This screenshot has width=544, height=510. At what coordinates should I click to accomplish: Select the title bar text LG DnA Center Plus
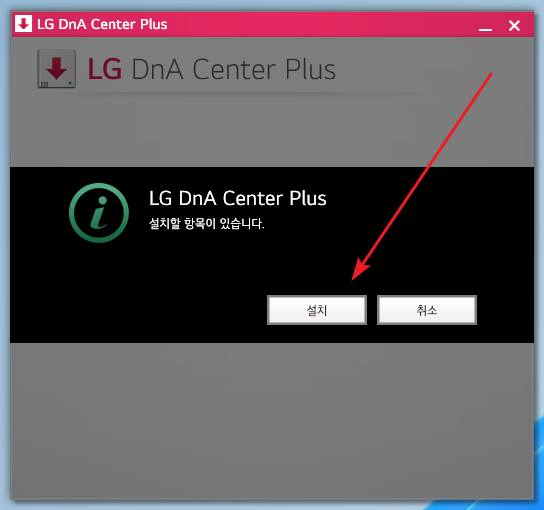click(x=102, y=24)
